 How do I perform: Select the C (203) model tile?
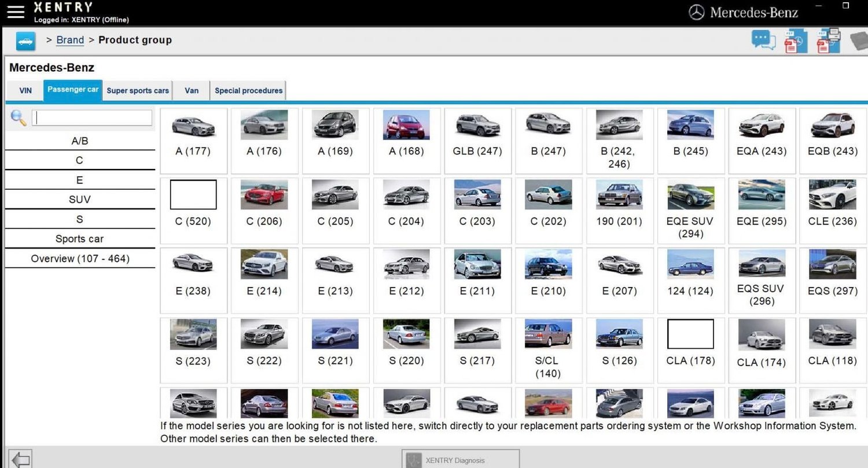pyautogui.click(x=477, y=211)
